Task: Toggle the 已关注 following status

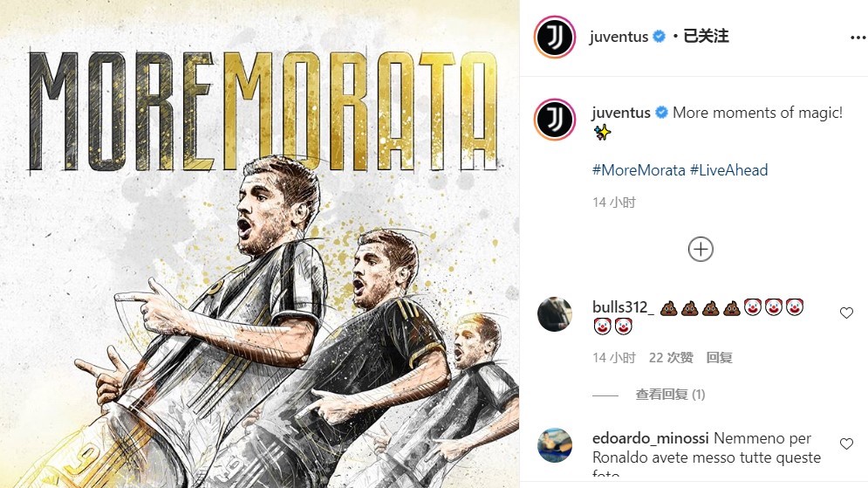Action: pyautogui.click(x=706, y=37)
